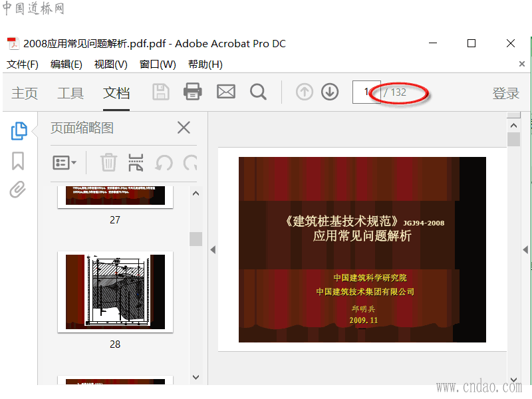The height and width of the screenshot is (399, 532).
Task: Switch to the 工具 tab
Action: pos(70,93)
